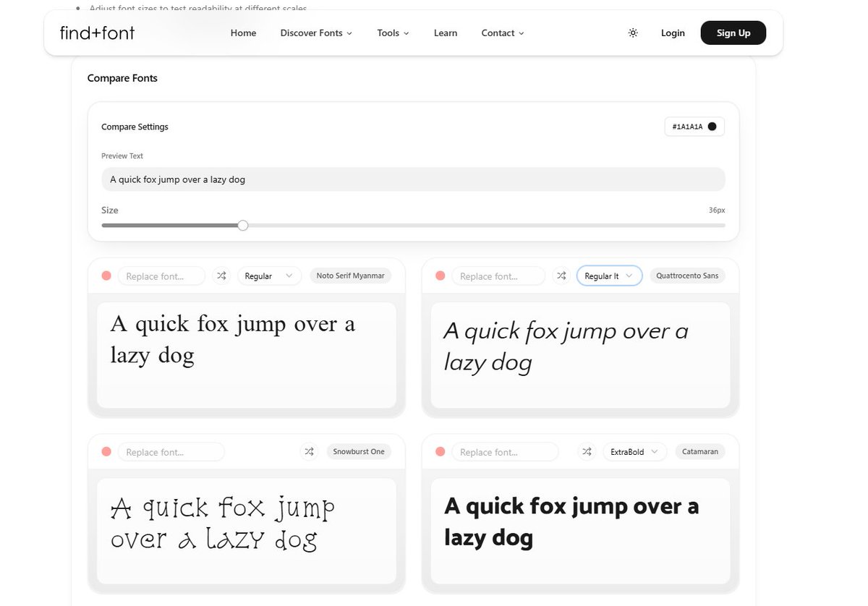Open the #1A1A1A text color picker
Screen dimensions: 868x606
point(694,127)
